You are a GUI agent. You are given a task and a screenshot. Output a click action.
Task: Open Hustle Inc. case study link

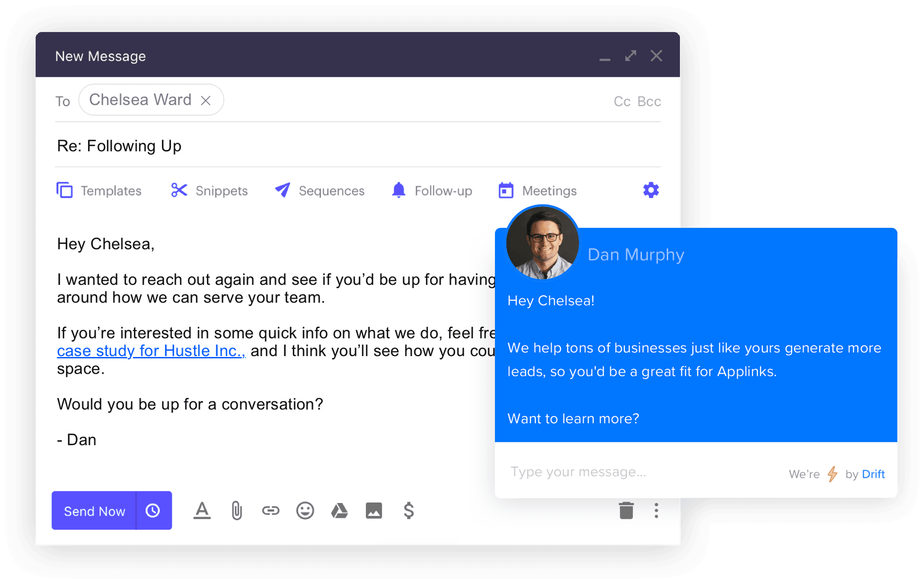coord(151,351)
